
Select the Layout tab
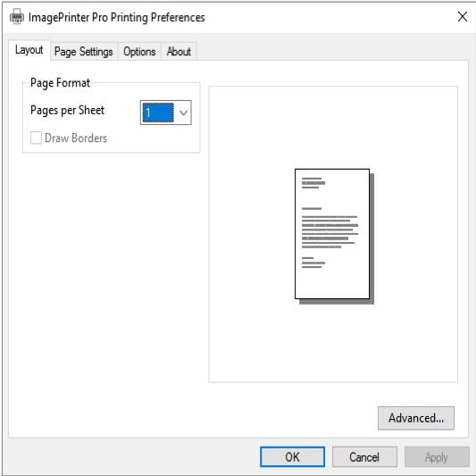tap(29, 50)
